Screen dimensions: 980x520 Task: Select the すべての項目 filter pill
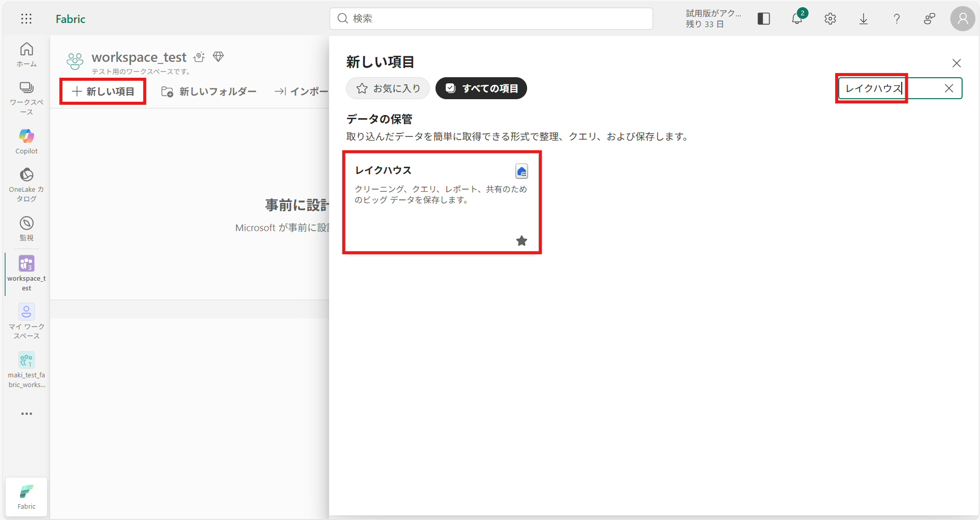tap(481, 88)
